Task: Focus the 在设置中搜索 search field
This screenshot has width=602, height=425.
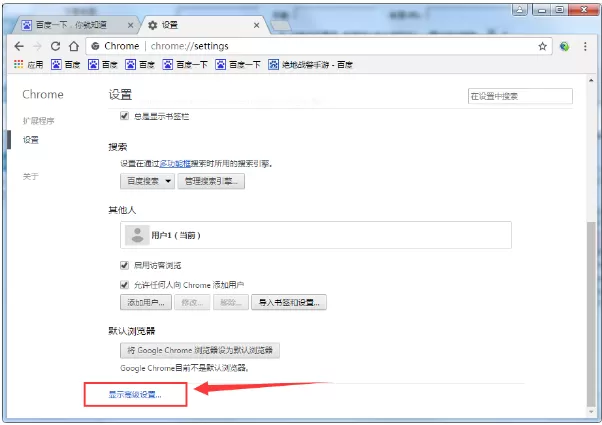Action: pos(520,96)
